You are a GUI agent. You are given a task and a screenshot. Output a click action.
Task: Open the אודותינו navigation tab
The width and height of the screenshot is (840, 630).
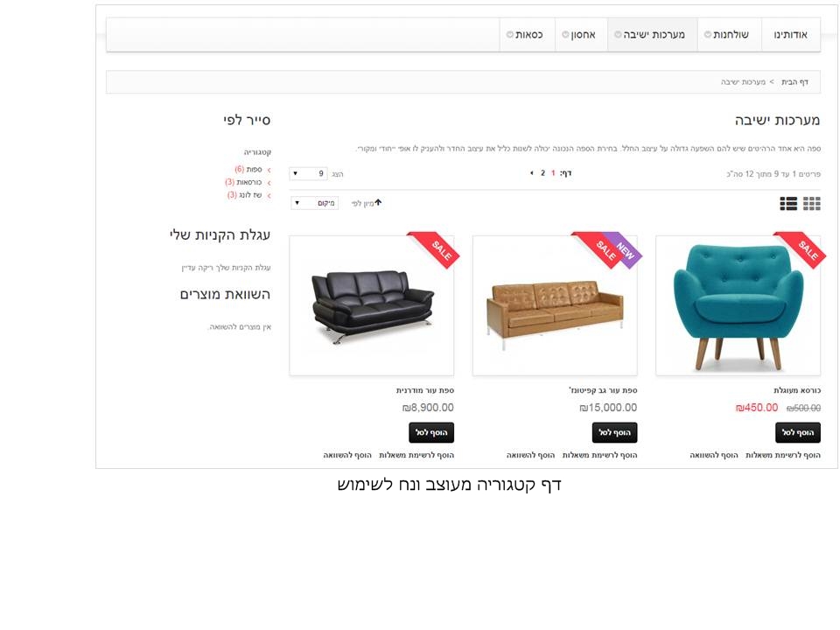pyautogui.click(x=791, y=35)
